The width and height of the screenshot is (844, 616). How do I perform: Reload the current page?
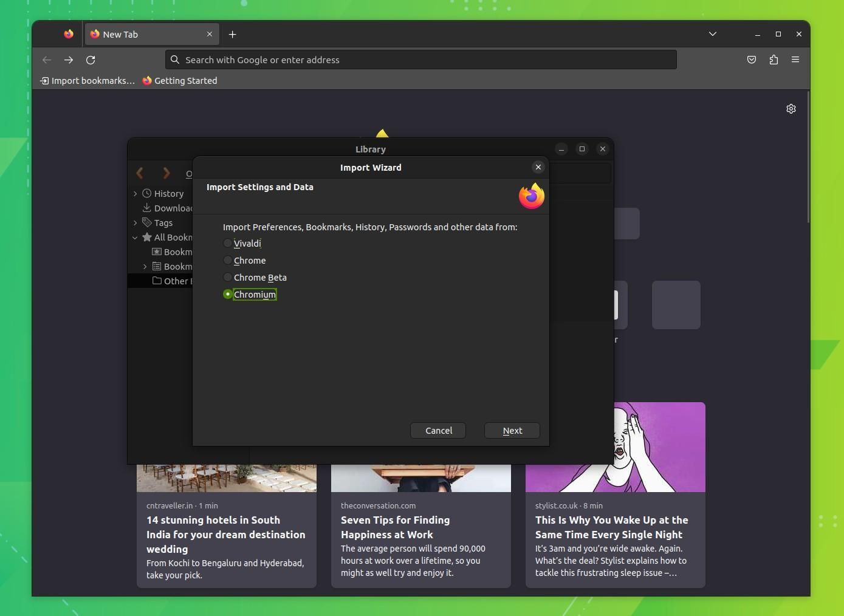(91, 60)
